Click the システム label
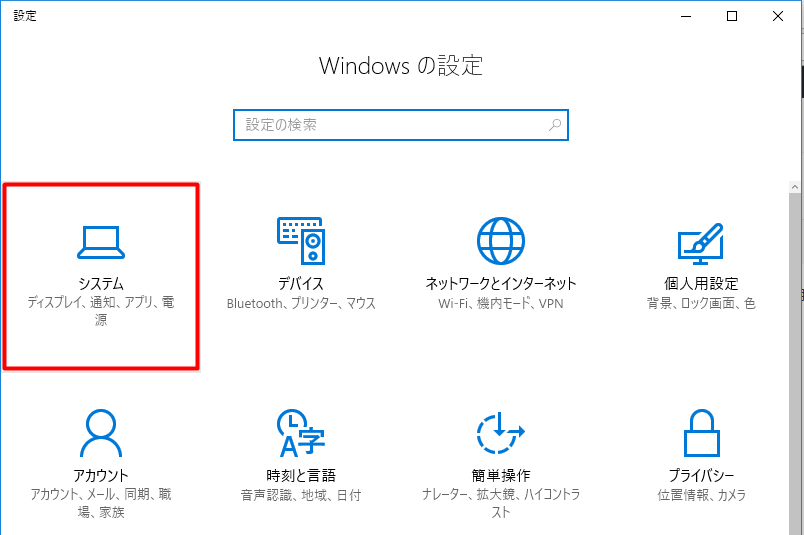 point(101,283)
